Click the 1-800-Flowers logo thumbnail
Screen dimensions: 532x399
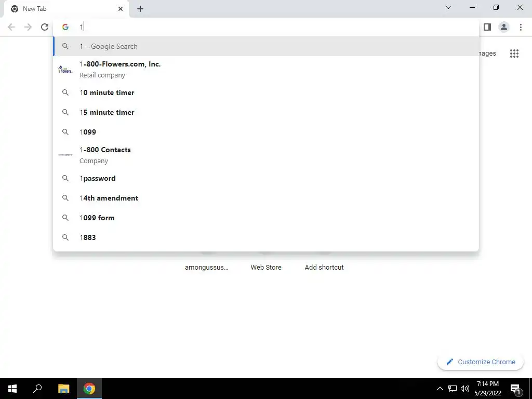coord(65,70)
